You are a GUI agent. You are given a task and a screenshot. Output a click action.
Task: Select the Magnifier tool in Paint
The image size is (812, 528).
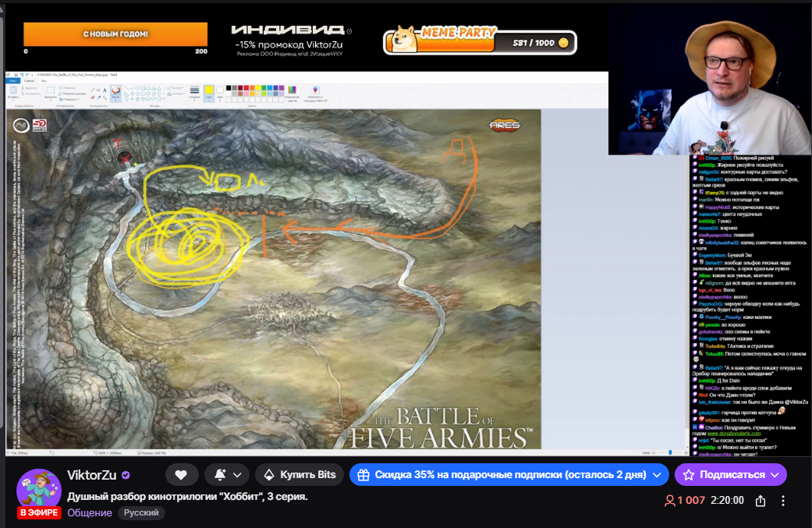[x=105, y=97]
